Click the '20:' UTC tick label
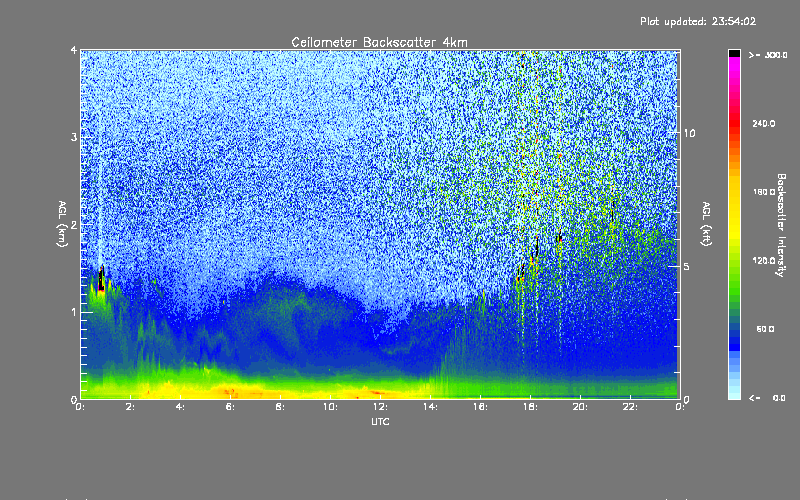 pyautogui.click(x=580, y=407)
